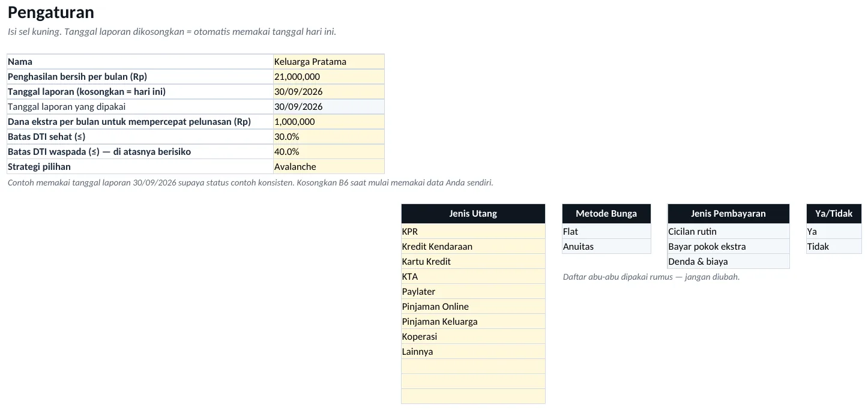
Task: Click the 'Jenis Pembayaran' header cell
Action: [728, 214]
